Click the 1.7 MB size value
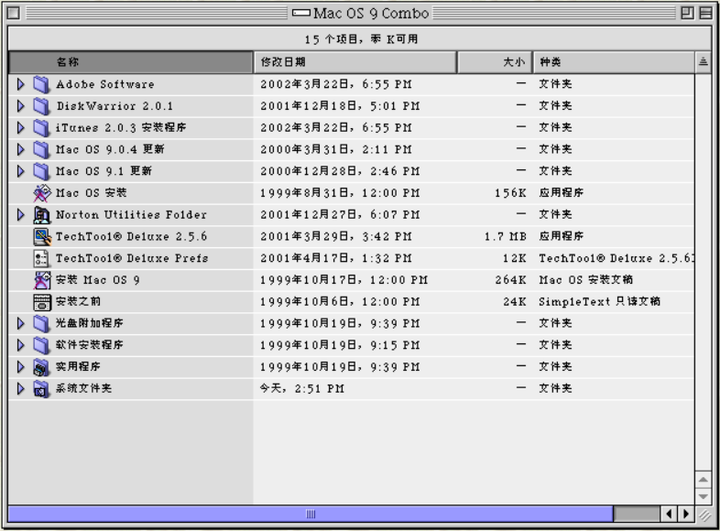 click(505, 237)
